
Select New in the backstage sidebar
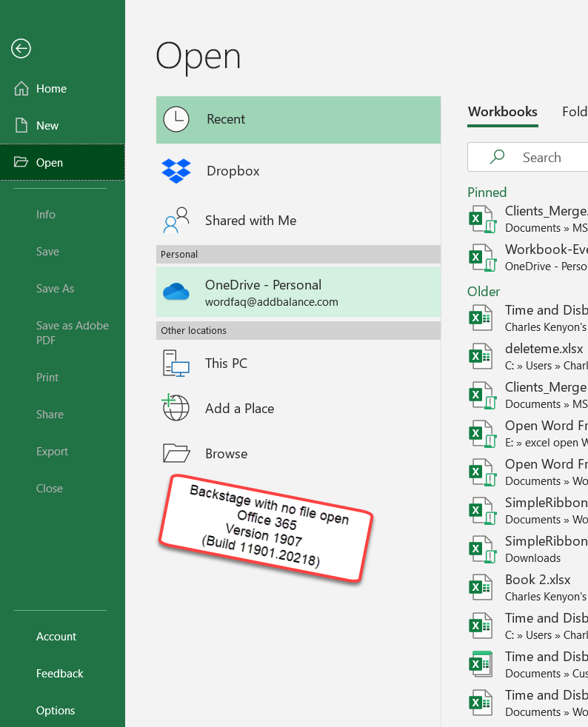tap(63, 125)
